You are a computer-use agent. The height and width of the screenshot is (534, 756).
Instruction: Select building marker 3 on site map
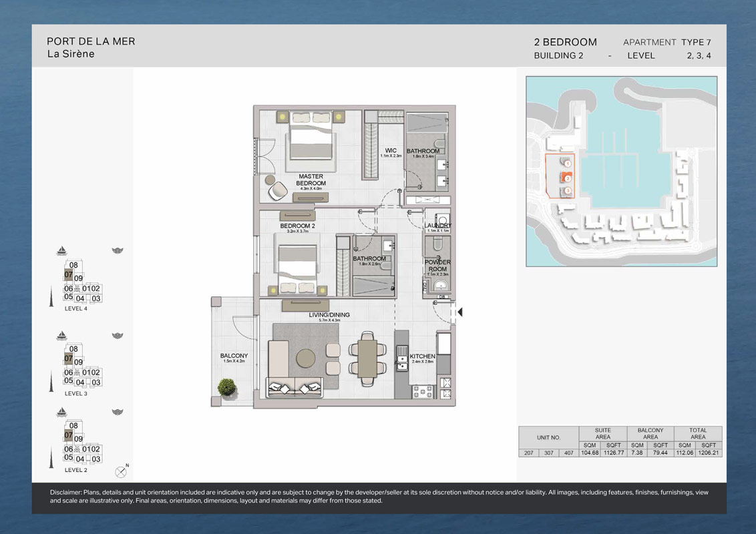click(567, 192)
